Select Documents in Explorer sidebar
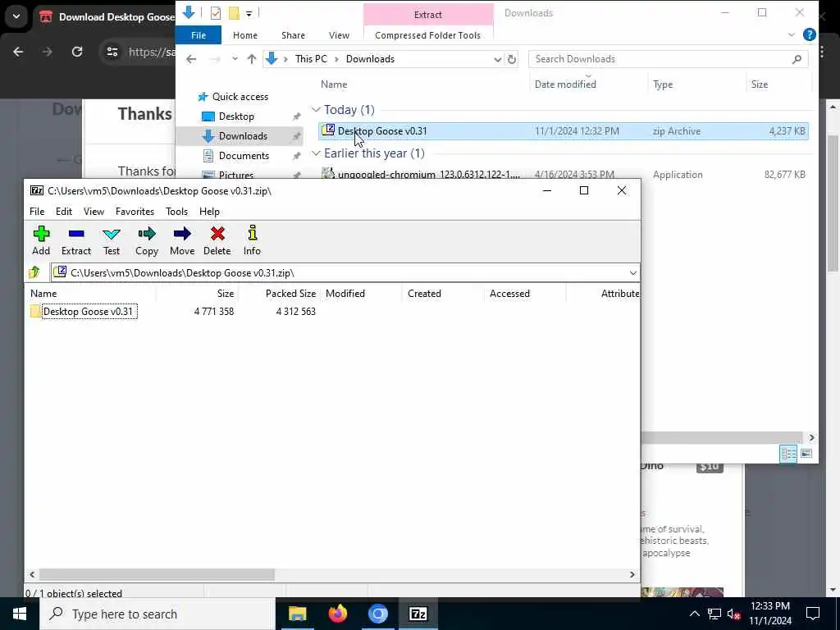 [x=244, y=156]
